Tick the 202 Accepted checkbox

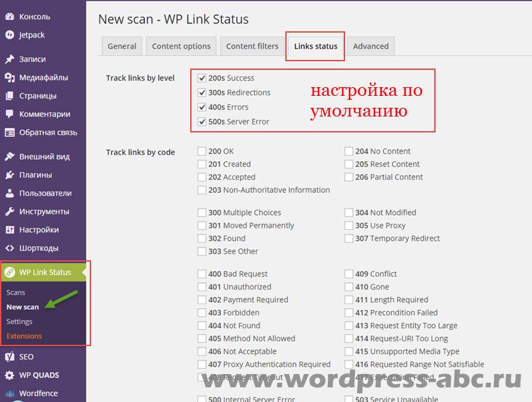point(202,177)
